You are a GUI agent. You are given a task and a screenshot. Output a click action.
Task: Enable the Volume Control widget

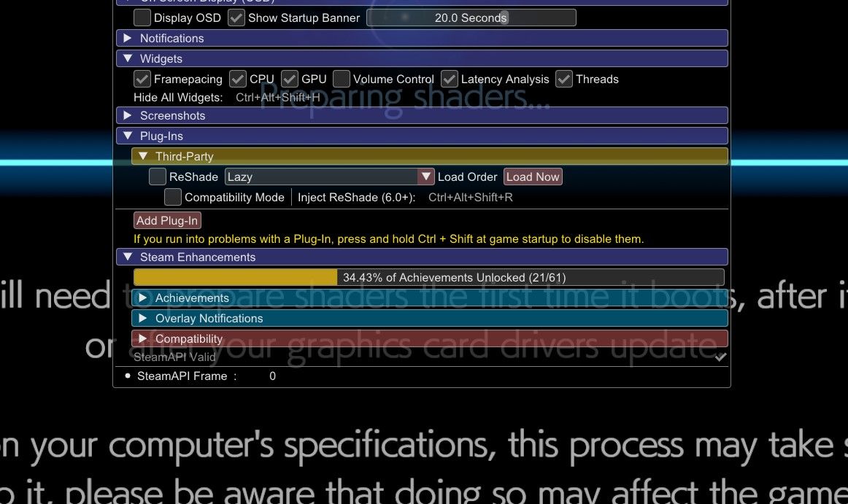point(342,79)
